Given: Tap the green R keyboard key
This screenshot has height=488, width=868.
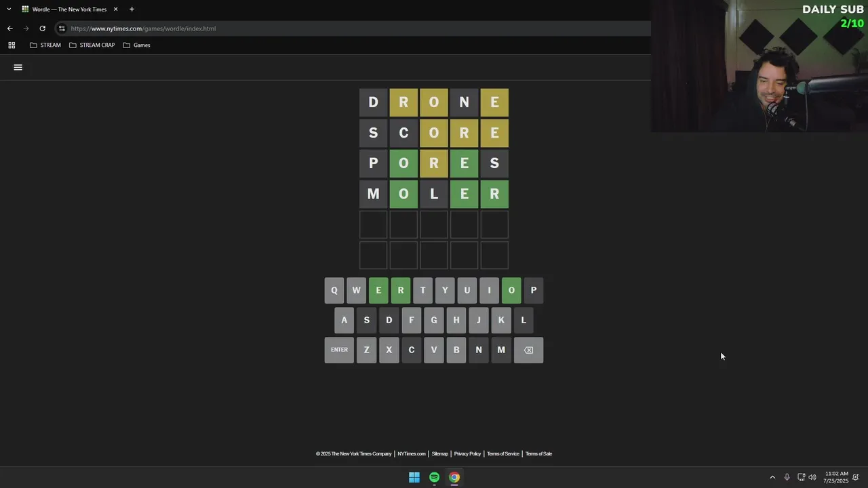Looking at the screenshot, I should tap(400, 290).
